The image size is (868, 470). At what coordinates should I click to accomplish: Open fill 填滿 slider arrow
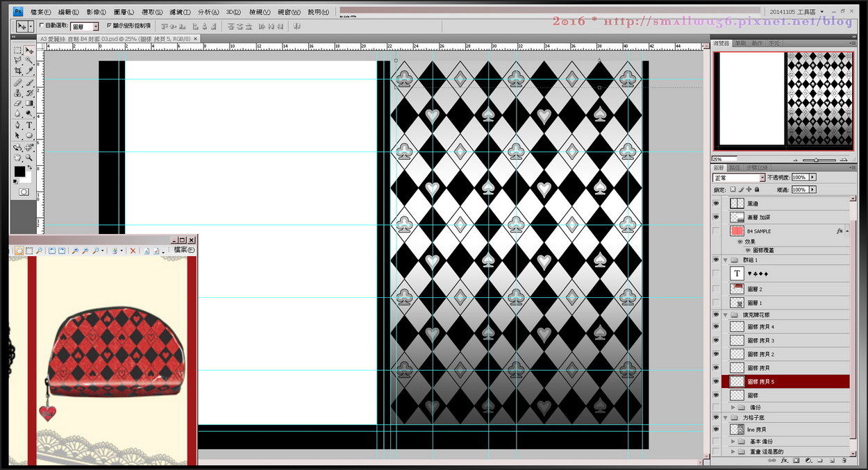(812, 190)
